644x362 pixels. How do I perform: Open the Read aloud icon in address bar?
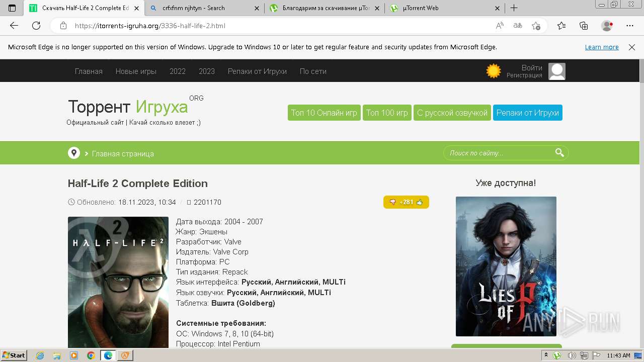click(x=500, y=26)
